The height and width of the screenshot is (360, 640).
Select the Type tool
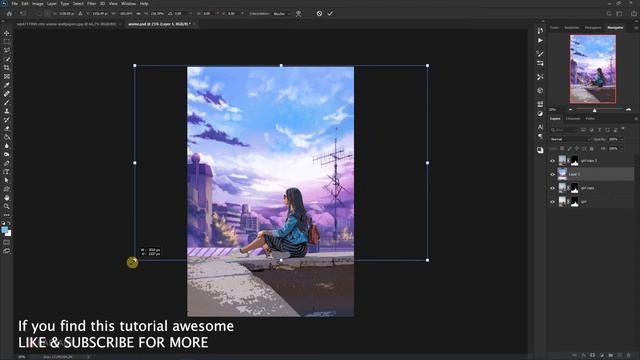coord(7,172)
